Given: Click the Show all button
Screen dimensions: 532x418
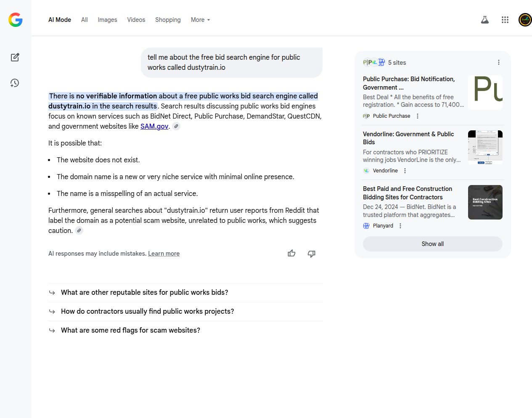Looking at the screenshot, I should (x=432, y=244).
